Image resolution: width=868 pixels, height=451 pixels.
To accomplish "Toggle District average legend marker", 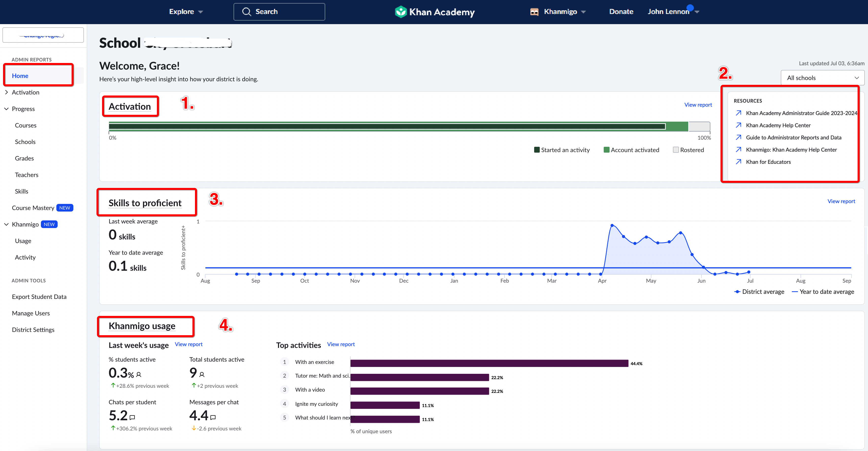I will coord(737,292).
